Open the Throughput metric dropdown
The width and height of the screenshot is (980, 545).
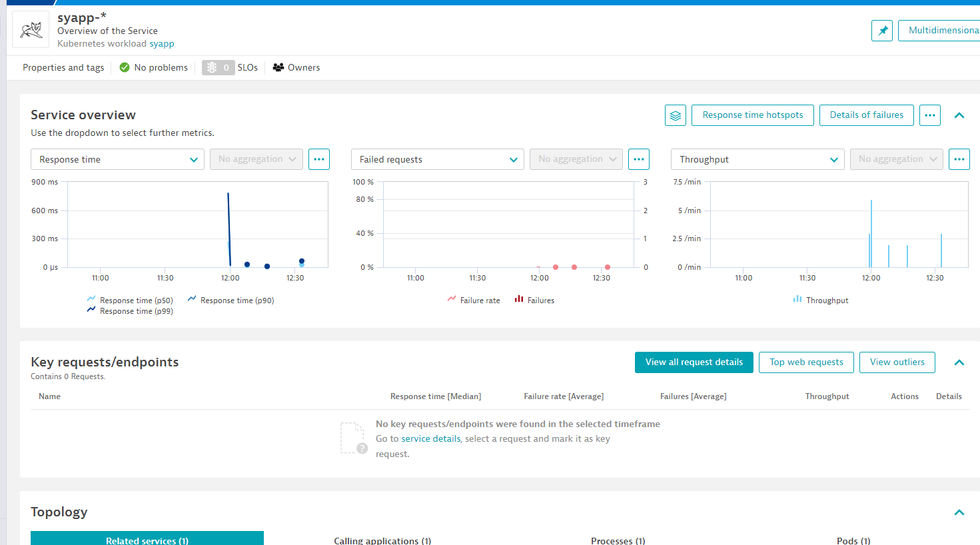pos(757,159)
